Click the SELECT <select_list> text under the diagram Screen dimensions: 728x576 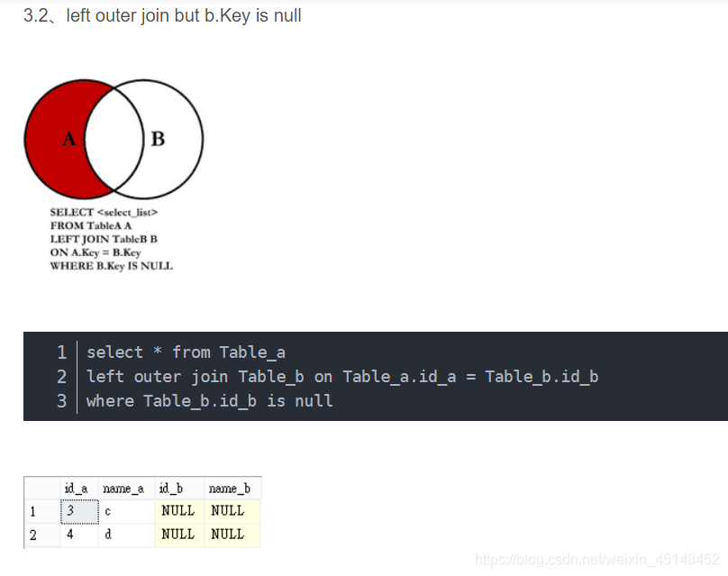(x=104, y=213)
